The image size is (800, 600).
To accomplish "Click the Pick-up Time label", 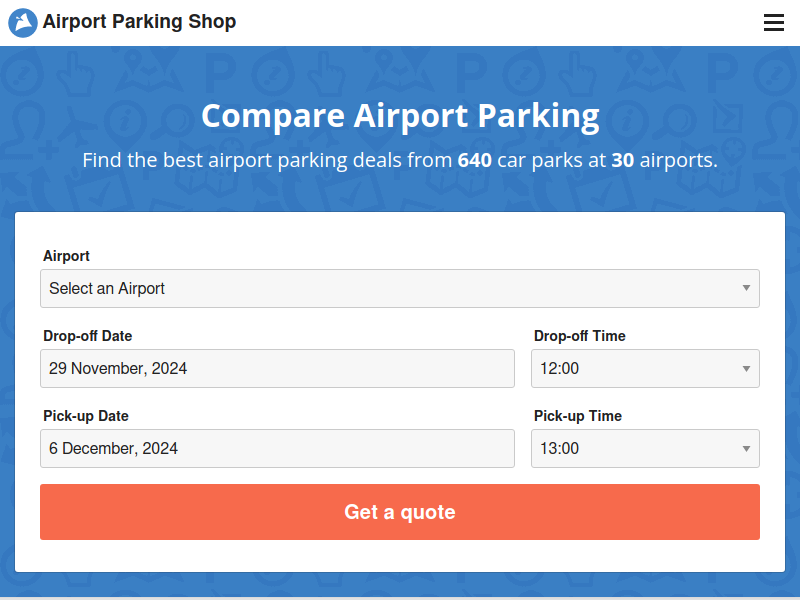I will (x=578, y=416).
